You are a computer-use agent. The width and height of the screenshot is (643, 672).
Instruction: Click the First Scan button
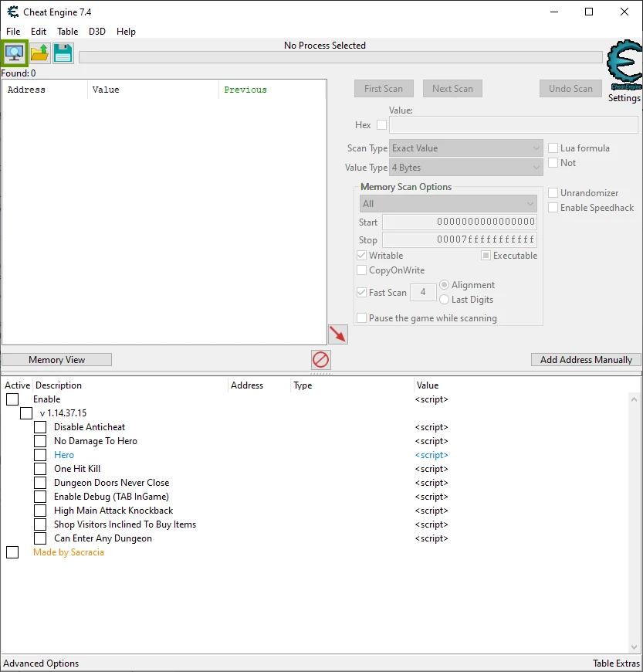(384, 89)
